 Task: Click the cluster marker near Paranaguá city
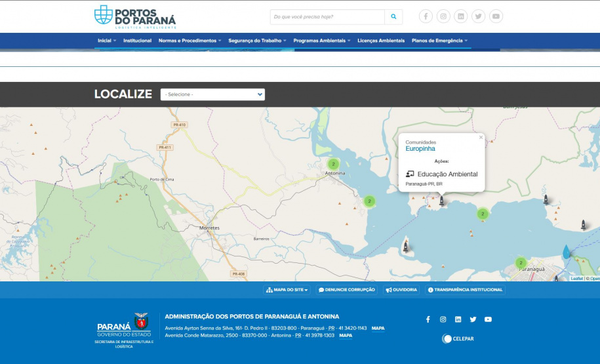(521, 263)
